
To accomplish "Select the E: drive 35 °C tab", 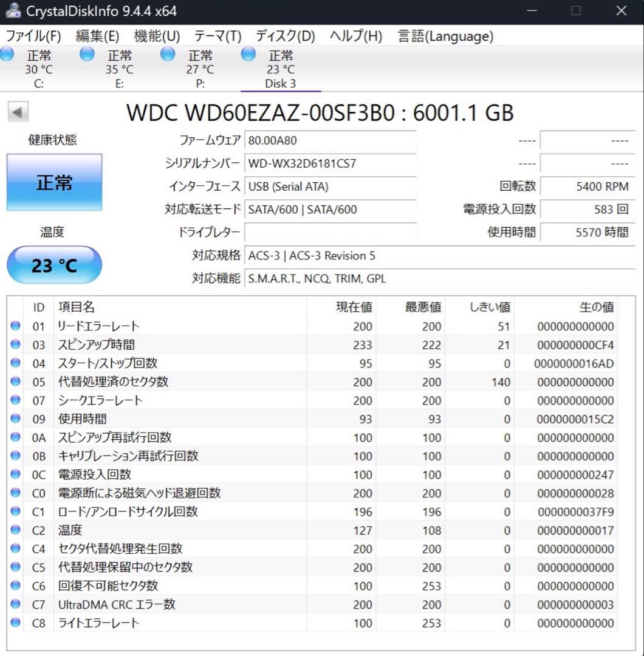I will tap(119, 69).
